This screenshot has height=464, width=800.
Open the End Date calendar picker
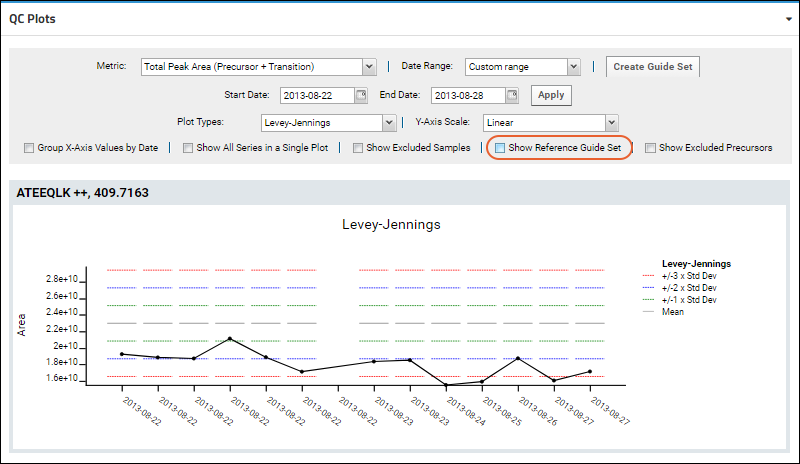tap(512, 95)
